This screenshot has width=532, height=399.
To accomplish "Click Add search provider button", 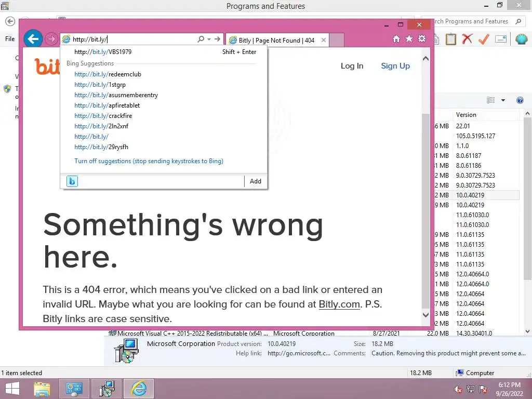I will point(256,181).
